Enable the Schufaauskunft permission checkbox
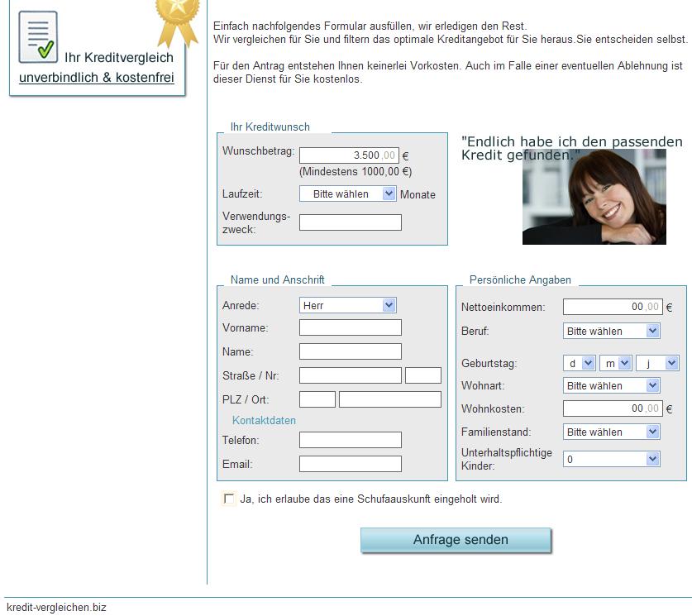The image size is (692, 616). click(x=229, y=499)
